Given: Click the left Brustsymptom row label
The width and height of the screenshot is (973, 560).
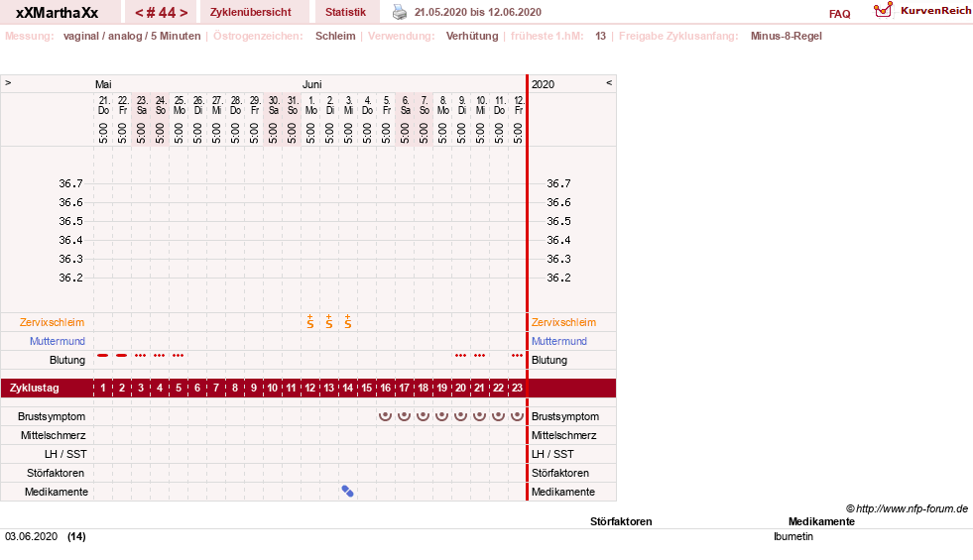Looking at the screenshot, I should (x=52, y=416).
